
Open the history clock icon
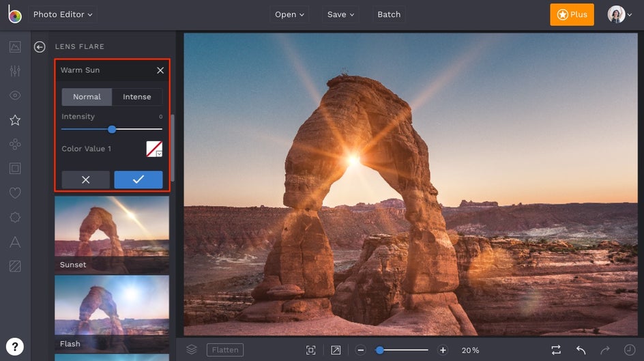(x=630, y=350)
